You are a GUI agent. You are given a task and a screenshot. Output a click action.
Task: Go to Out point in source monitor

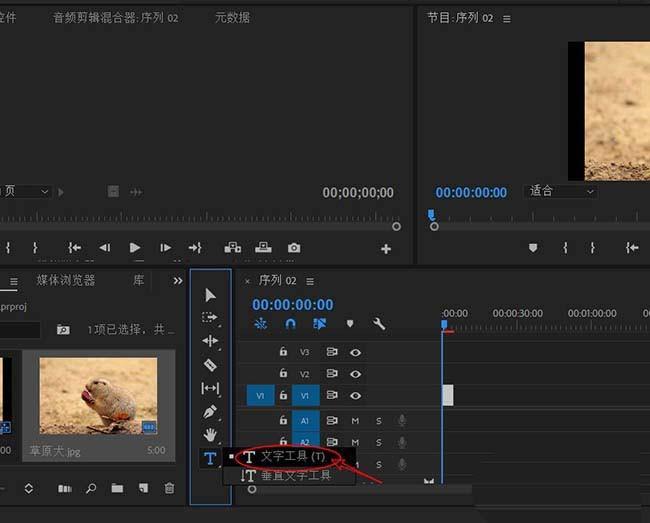coord(195,248)
